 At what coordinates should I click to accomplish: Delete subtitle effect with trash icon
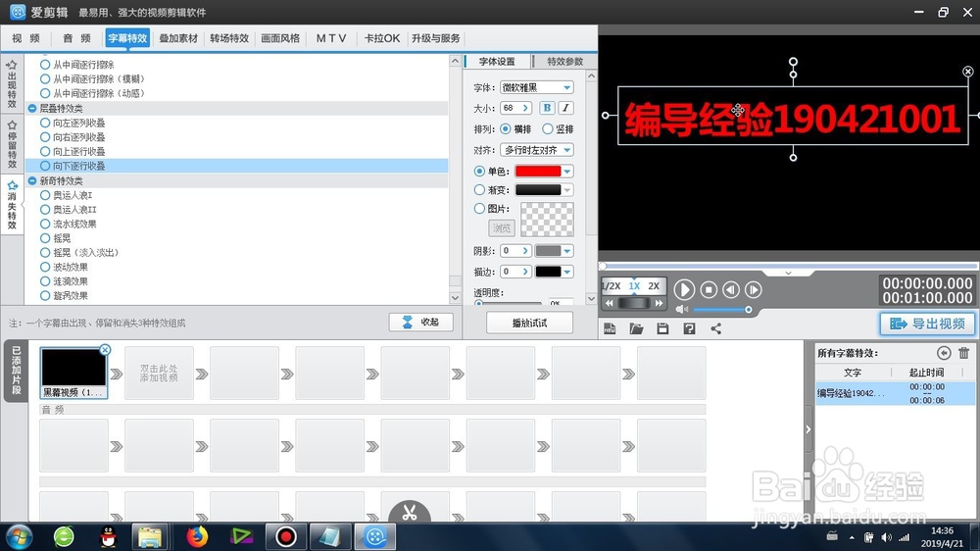click(963, 353)
